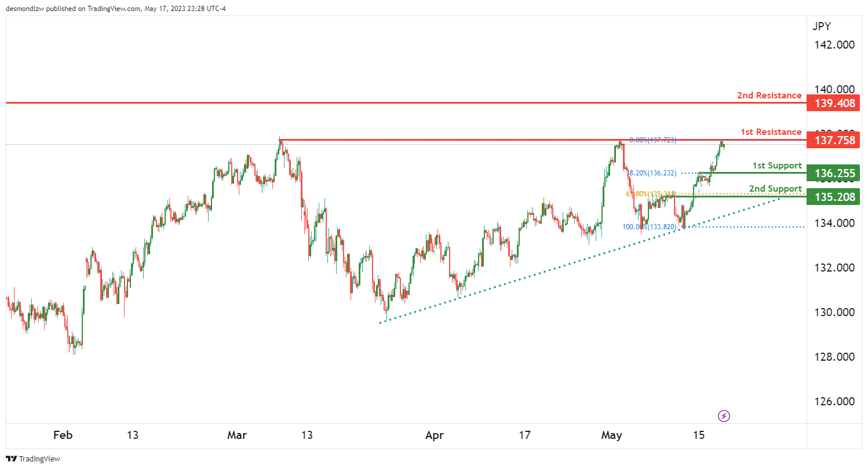Click the 100.00%(133.820) Fibonacci level label
This screenshot has width=868, height=469.
pos(649,227)
